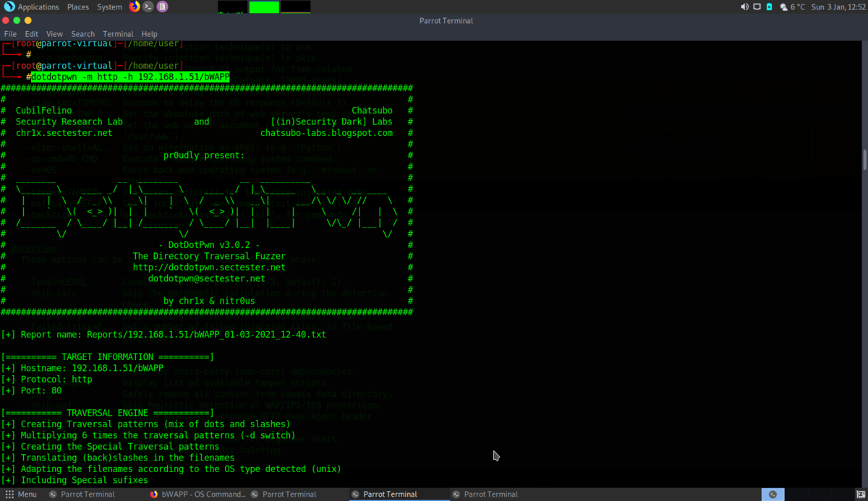Image resolution: width=868 pixels, height=501 pixels.
Task: Click the Report name output line
Action: (x=164, y=335)
